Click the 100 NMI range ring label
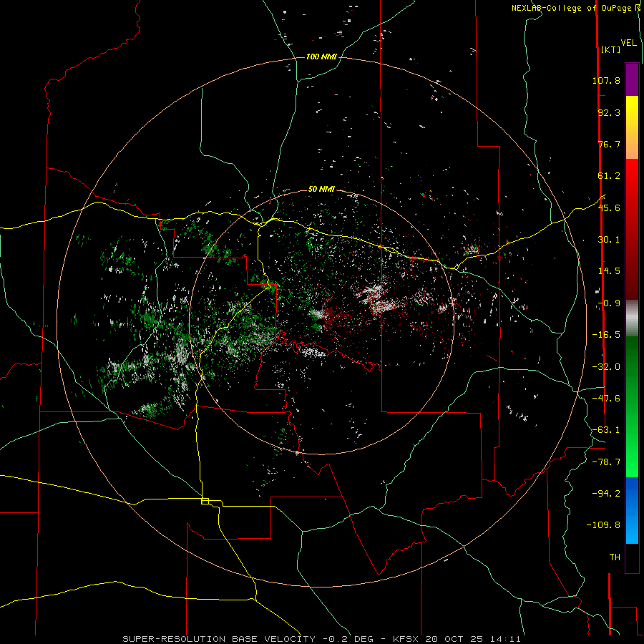This screenshot has height=644, width=644. click(x=321, y=57)
